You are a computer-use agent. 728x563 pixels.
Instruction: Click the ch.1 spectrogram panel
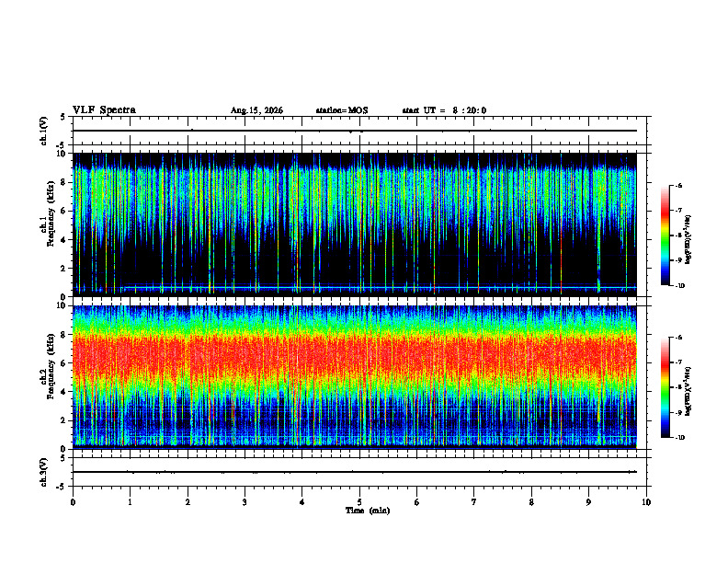[354, 224]
